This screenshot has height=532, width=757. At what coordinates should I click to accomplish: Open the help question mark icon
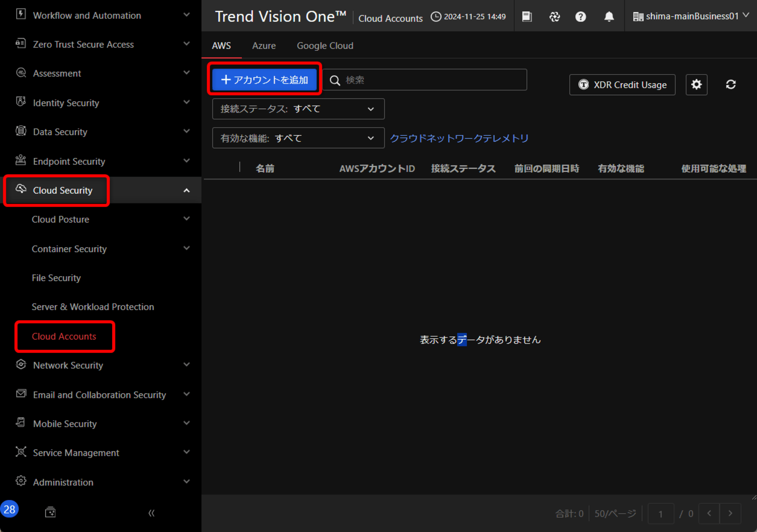(x=581, y=17)
